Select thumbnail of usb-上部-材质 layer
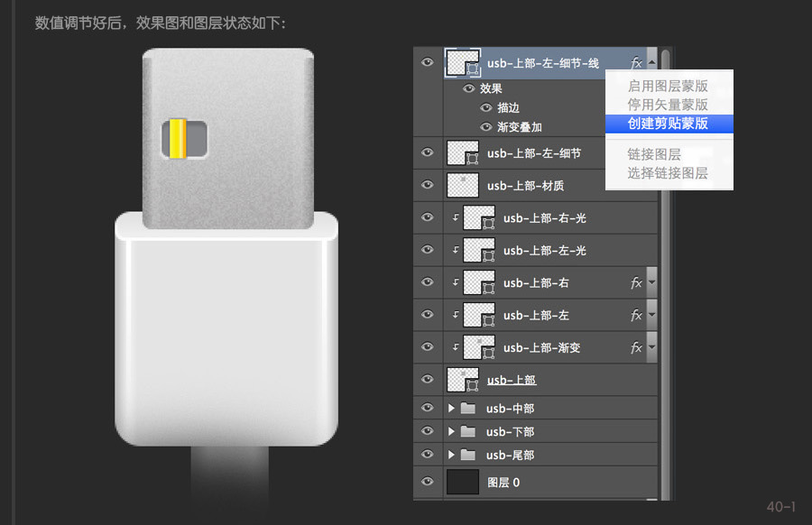The height and width of the screenshot is (525, 812). tap(463, 185)
